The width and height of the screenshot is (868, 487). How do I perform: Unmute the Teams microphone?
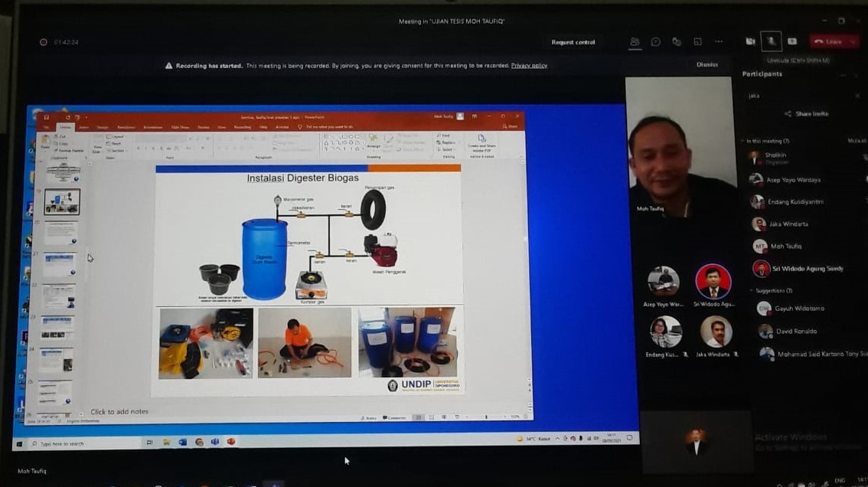coord(771,41)
